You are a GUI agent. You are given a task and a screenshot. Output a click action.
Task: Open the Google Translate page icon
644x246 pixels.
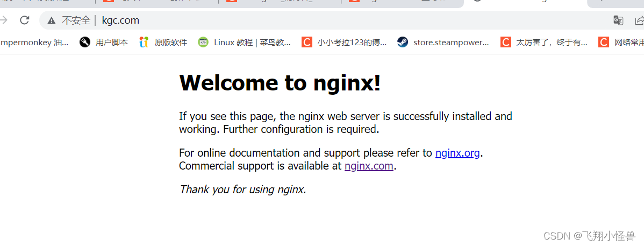(x=618, y=20)
